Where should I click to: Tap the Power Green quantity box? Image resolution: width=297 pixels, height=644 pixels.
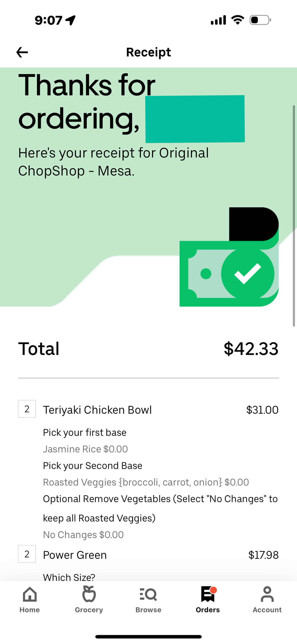(x=27, y=554)
